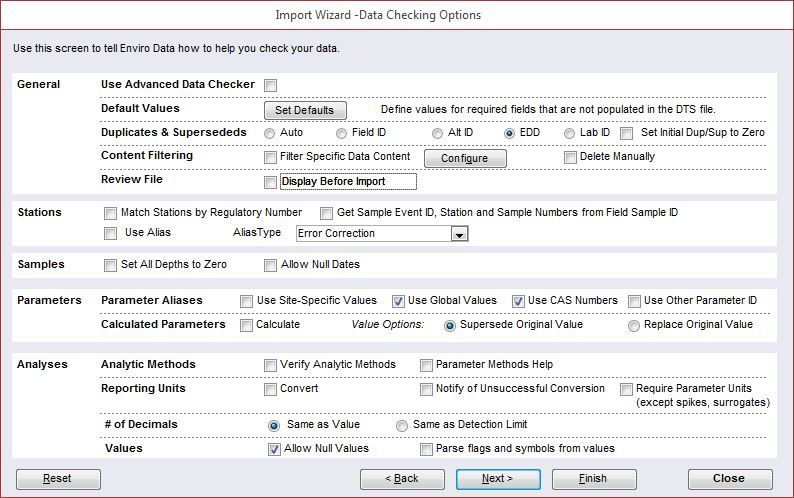Image resolution: width=794 pixels, height=498 pixels.
Task: Uncheck Use Global Values
Action: 398,301
